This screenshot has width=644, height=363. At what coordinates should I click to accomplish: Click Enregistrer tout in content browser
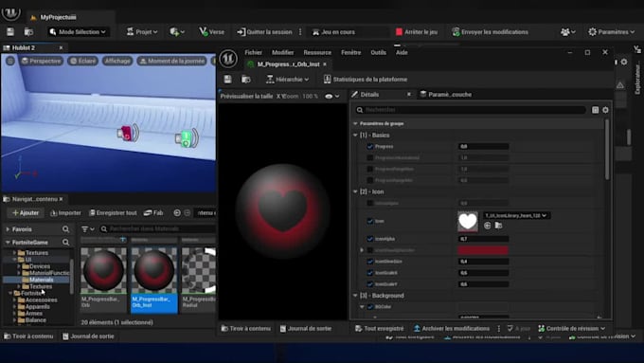[x=113, y=212]
